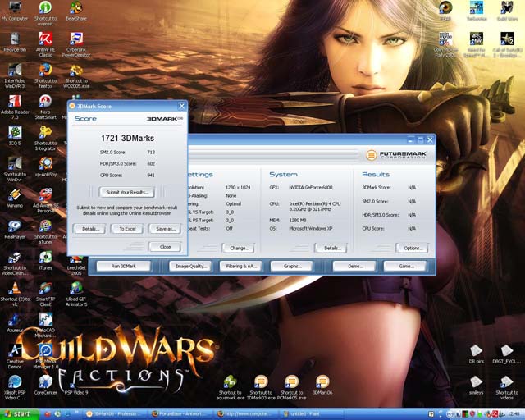525x420 pixels.
Task: Open the Graphs button
Action: coord(292,267)
